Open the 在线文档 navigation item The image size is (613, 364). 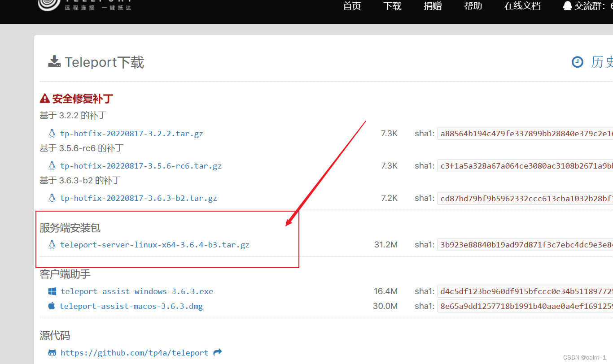pyautogui.click(x=522, y=6)
